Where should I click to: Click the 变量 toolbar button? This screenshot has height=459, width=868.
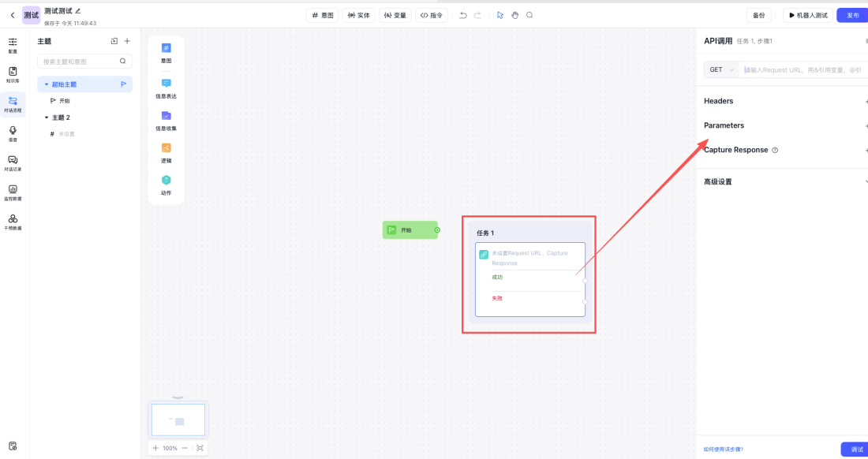(395, 15)
